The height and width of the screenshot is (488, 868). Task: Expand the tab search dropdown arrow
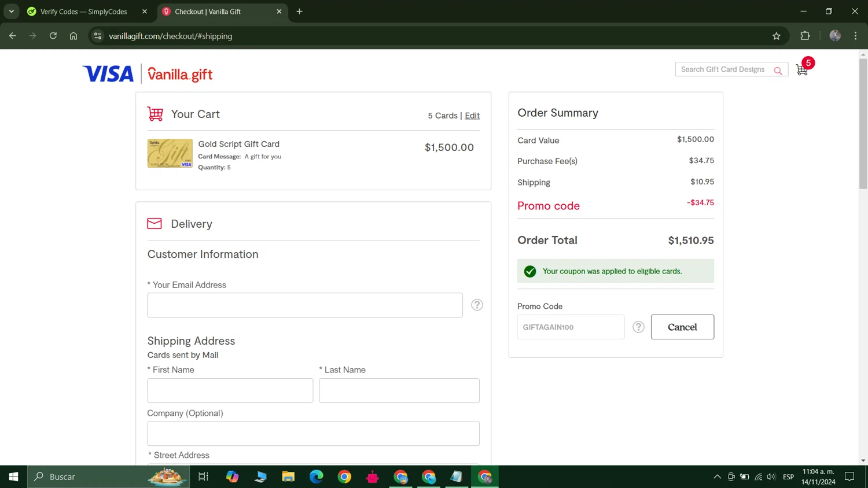12,12
